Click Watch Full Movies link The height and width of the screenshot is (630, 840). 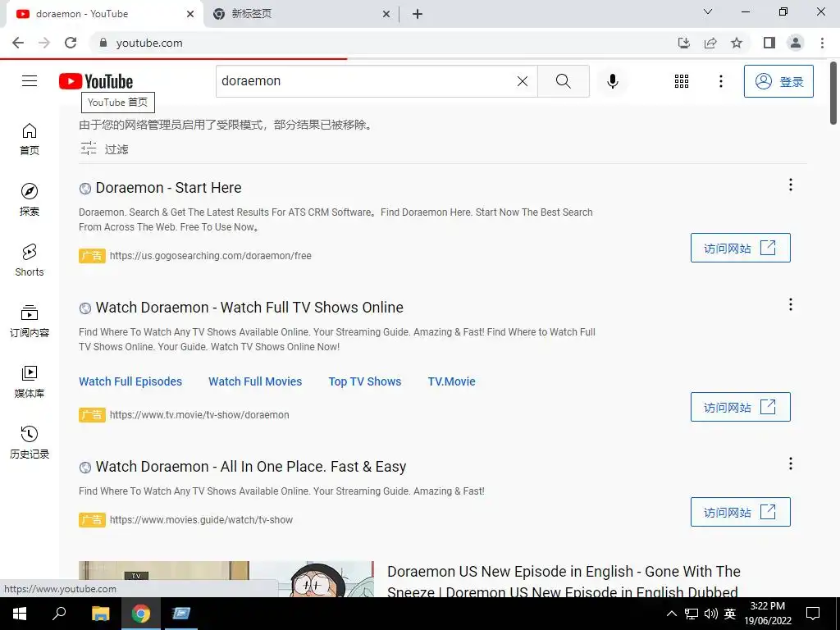(x=255, y=381)
